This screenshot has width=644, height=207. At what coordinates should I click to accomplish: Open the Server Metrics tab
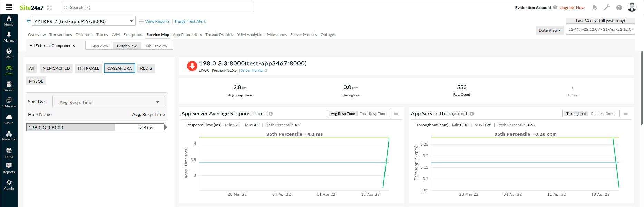coord(303,35)
